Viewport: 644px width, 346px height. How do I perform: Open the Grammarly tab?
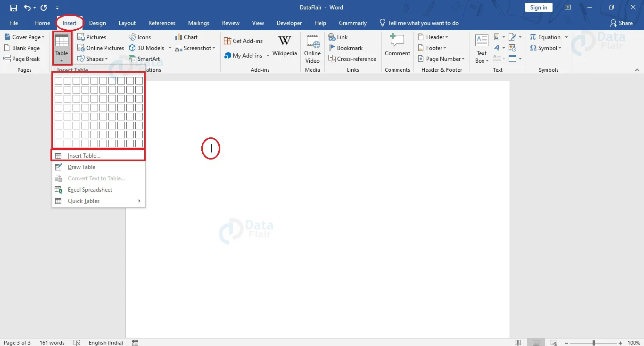click(x=353, y=23)
